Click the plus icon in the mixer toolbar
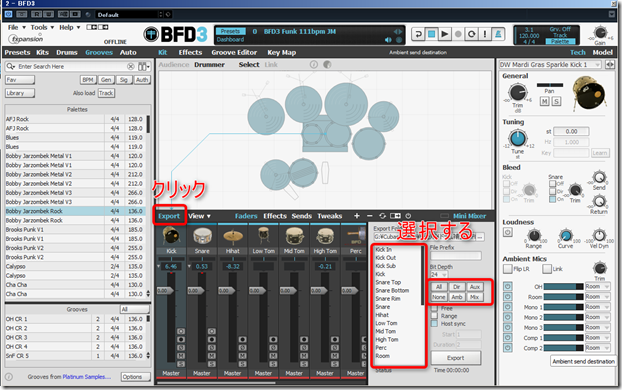622x390 pixels. point(357,216)
